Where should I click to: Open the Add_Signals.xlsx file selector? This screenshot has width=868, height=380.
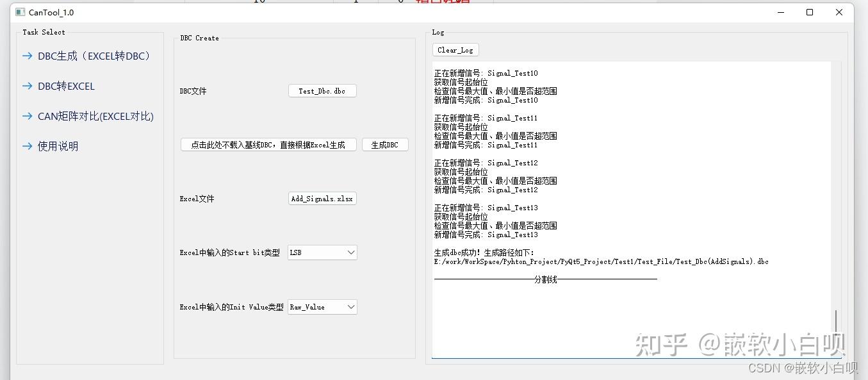tap(322, 198)
